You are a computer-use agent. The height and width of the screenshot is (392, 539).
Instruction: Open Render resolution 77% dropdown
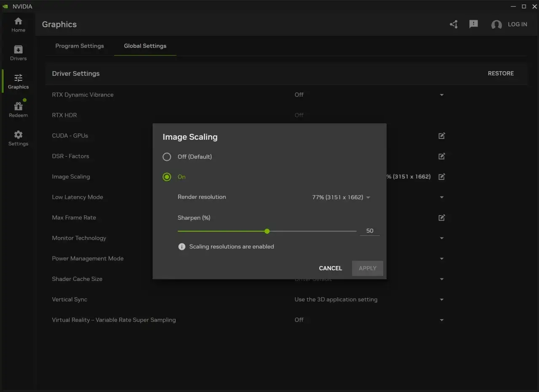coord(342,197)
